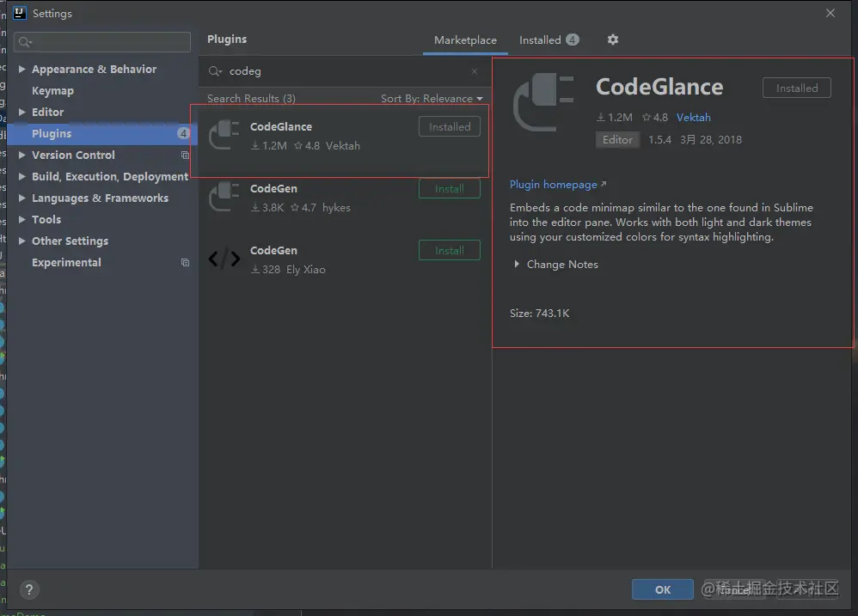The width and height of the screenshot is (858, 616).
Task: Click the settings search magnifier icon
Action: [x=25, y=42]
